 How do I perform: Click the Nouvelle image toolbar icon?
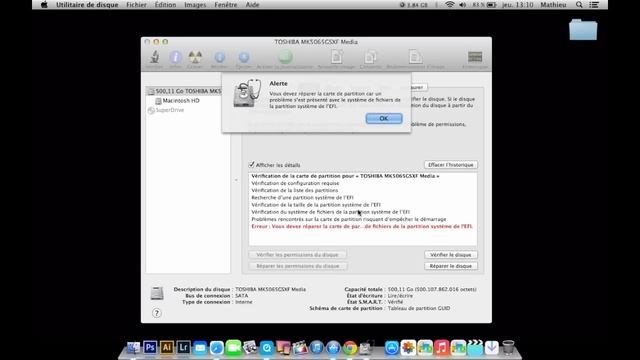click(337, 57)
